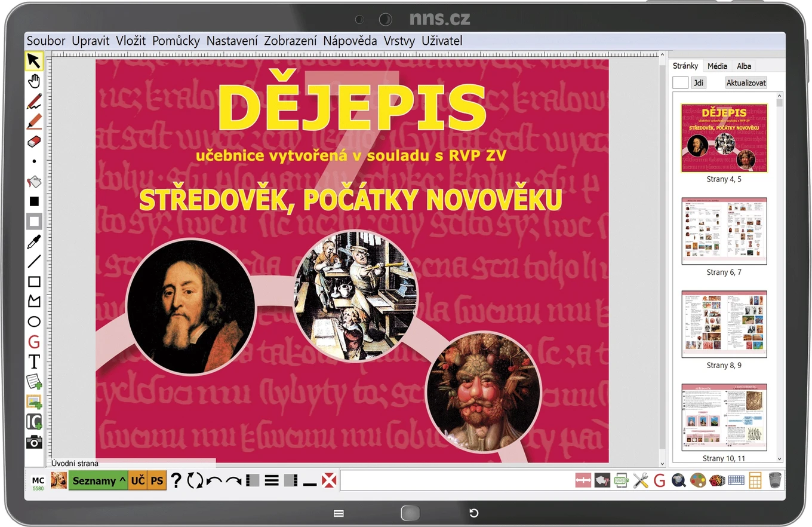Open the Zobrazení menu
This screenshot has height=527, width=812.
pyautogui.click(x=290, y=41)
